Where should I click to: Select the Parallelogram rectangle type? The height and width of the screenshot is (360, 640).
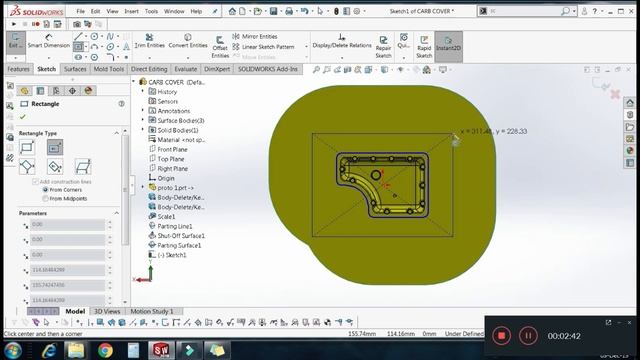click(x=82, y=167)
